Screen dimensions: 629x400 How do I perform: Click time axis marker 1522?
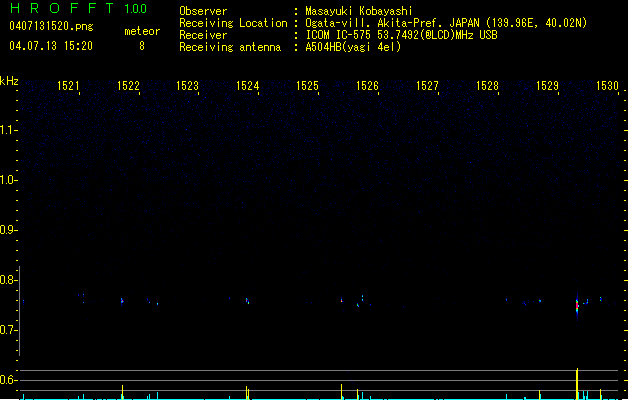click(128, 86)
